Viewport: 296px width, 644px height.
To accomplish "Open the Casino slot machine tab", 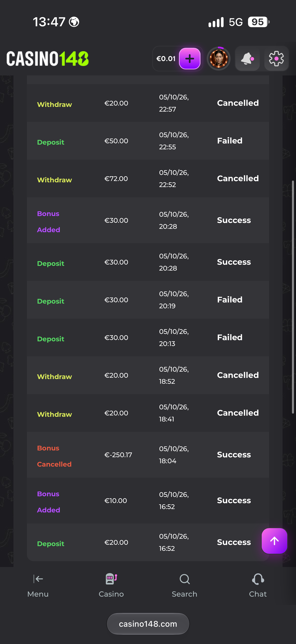I will [111, 585].
